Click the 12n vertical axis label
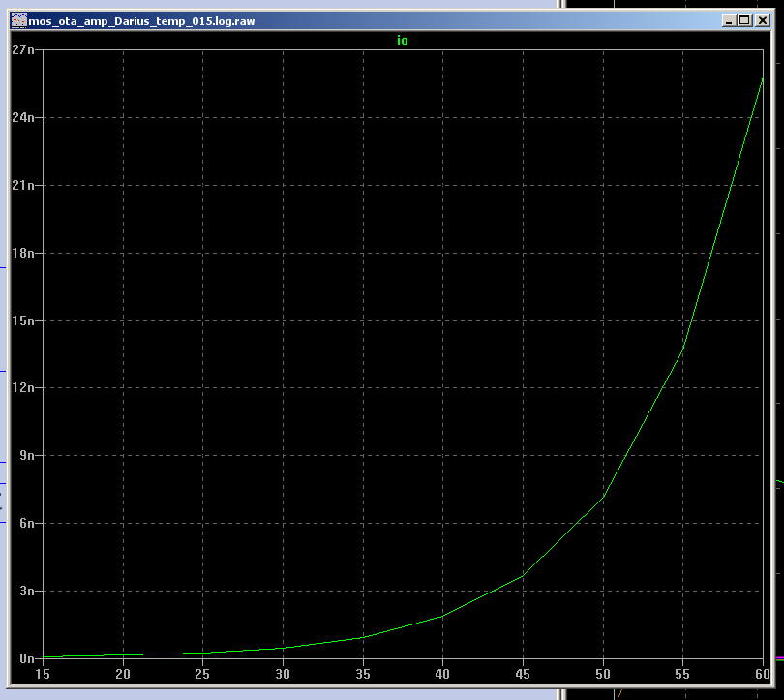The width and height of the screenshot is (784, 700). (x=23, y=387)
